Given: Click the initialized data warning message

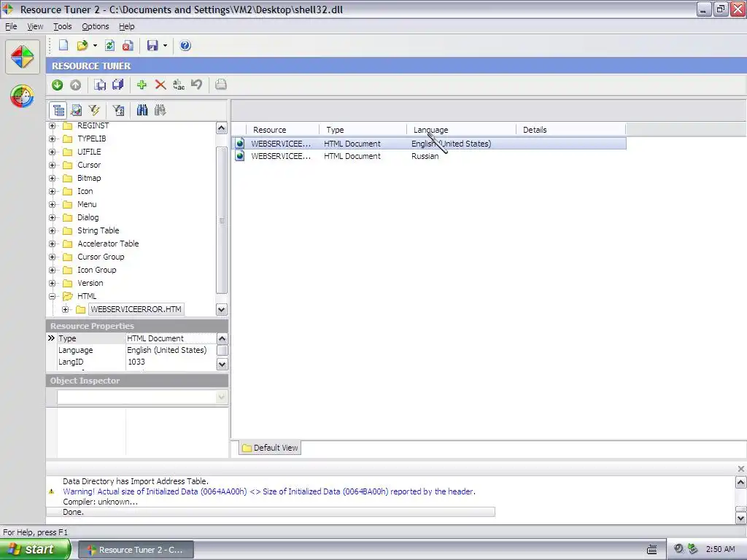Looking at the screenshot, I should point(269,492).
